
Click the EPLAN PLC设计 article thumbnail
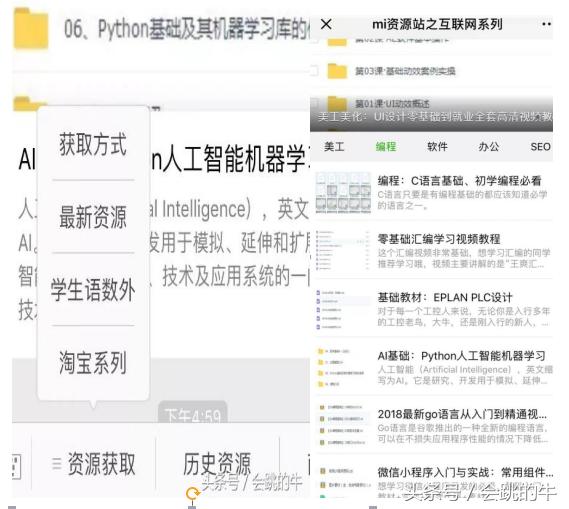pyautogui.click(x=343, y=309)
